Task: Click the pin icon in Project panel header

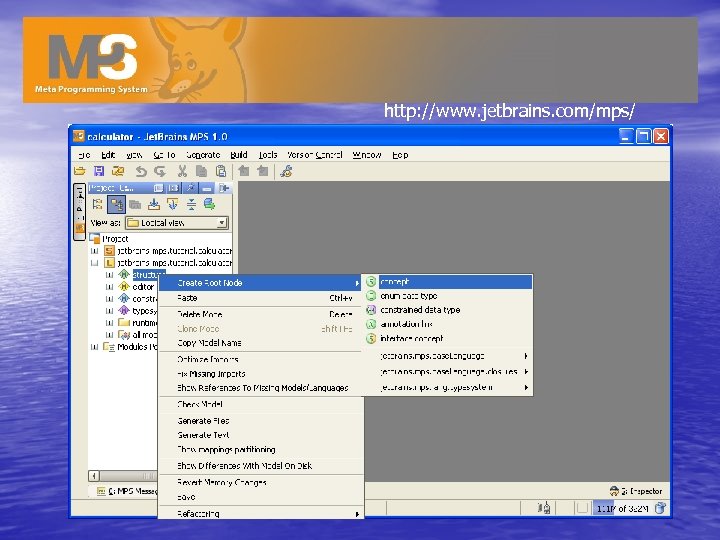Action: pyautogui.click(x=191, y=188)
